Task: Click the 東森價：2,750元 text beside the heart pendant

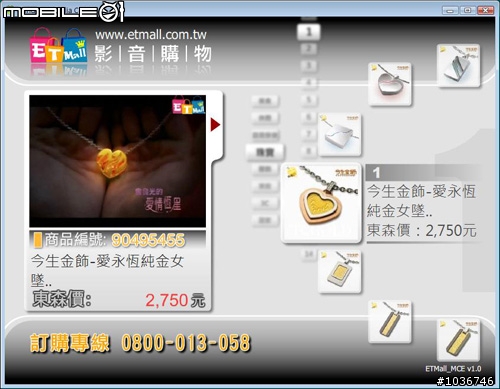Action: (x=421, y=230)
